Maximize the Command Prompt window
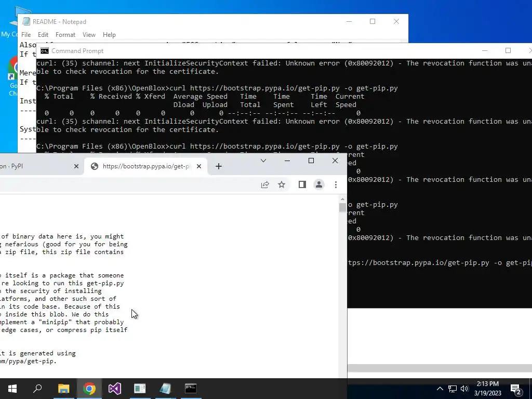This screenshot has height=399, width=532. coord(508,50)
